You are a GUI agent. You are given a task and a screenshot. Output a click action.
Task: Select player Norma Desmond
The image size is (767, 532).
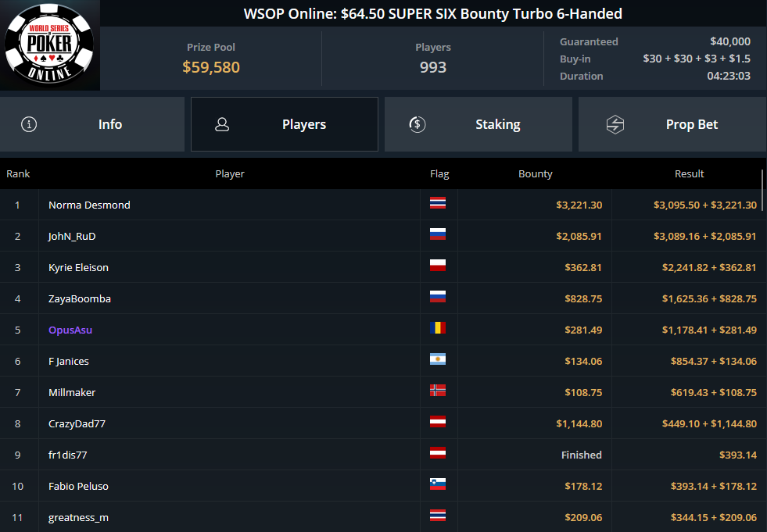(x=89, y=205)
